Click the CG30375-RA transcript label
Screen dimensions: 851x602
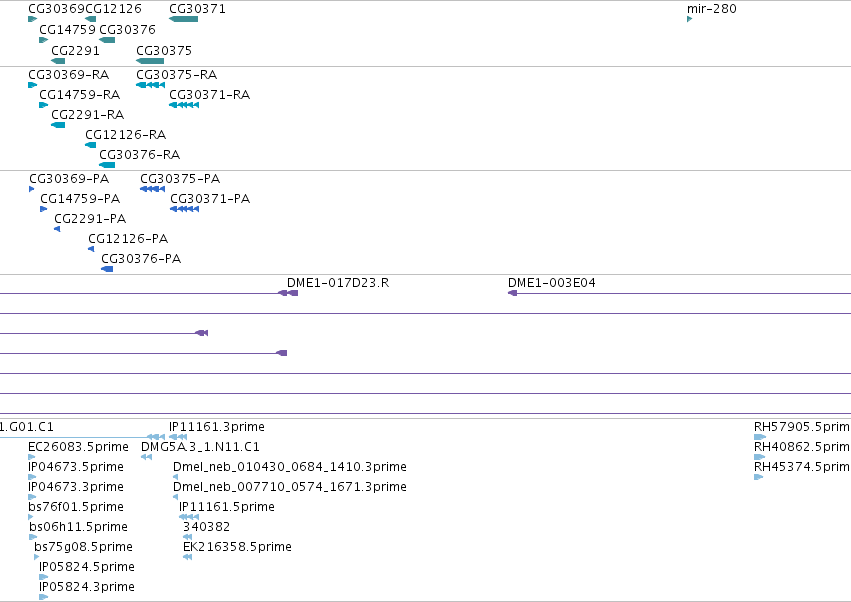(176, 74)
